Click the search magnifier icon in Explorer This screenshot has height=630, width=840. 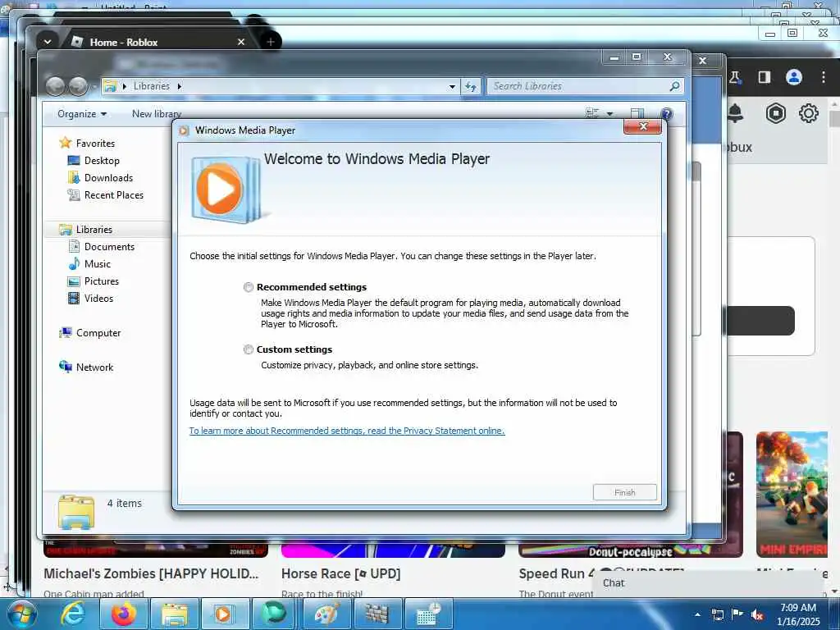(x=675, y=86)
